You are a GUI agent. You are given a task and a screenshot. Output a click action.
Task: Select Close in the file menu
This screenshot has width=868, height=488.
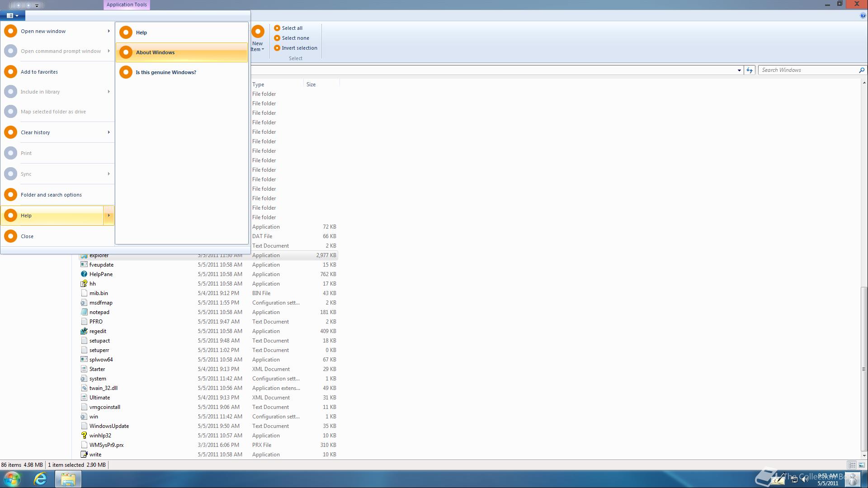[x=57, y=236]
